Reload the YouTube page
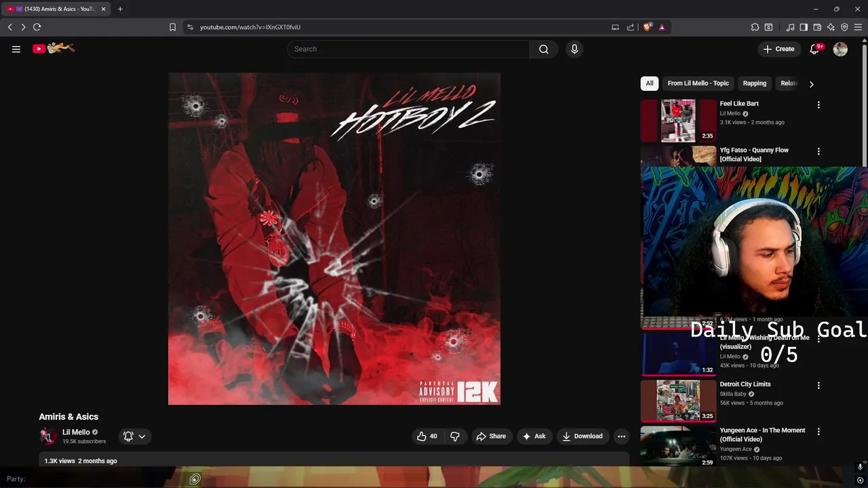Viewport: 868px width, 488px height. [x=37, y=27]
